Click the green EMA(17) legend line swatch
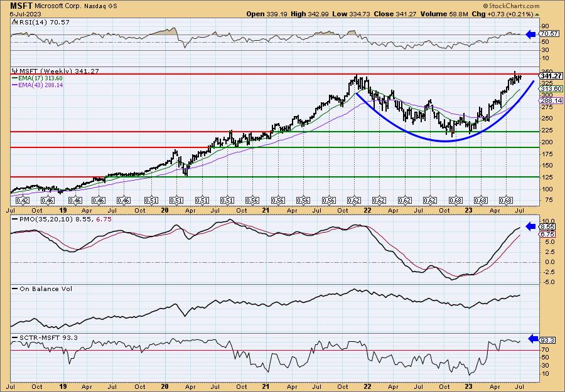The width and height of the screenshot is (565, 392). (x=15, y=78)
